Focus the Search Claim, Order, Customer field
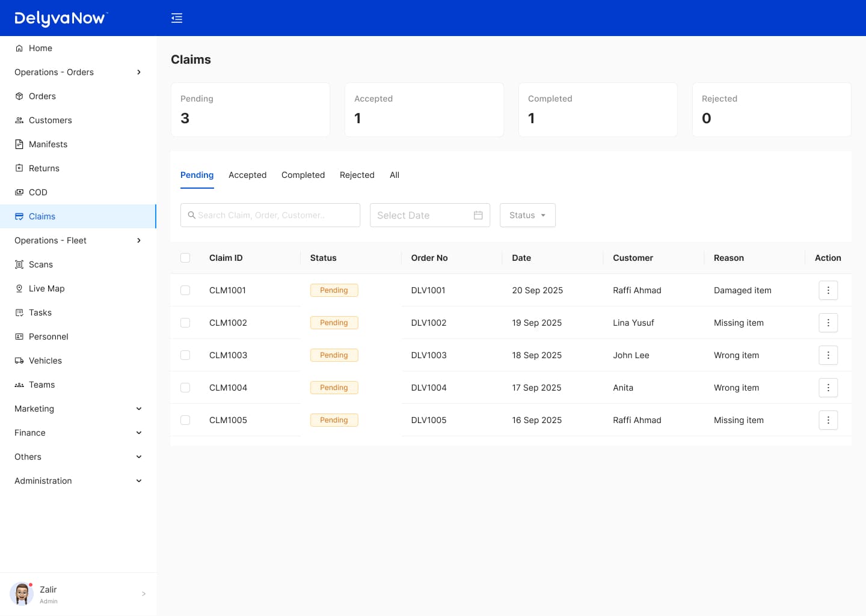Screen dimensions: 866x616 pyautogui.click(x=270, y=215)
